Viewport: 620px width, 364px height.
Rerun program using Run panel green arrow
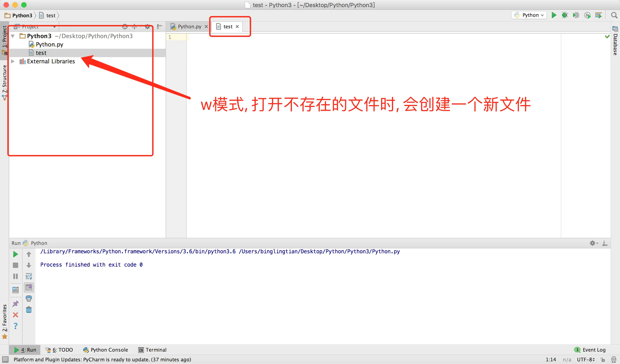[x=15, y=254]
